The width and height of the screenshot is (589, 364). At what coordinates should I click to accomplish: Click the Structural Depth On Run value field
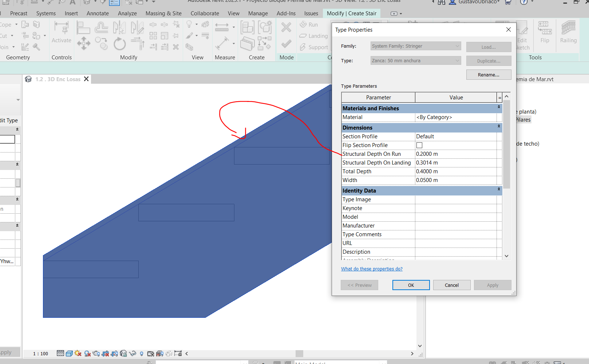456,154
